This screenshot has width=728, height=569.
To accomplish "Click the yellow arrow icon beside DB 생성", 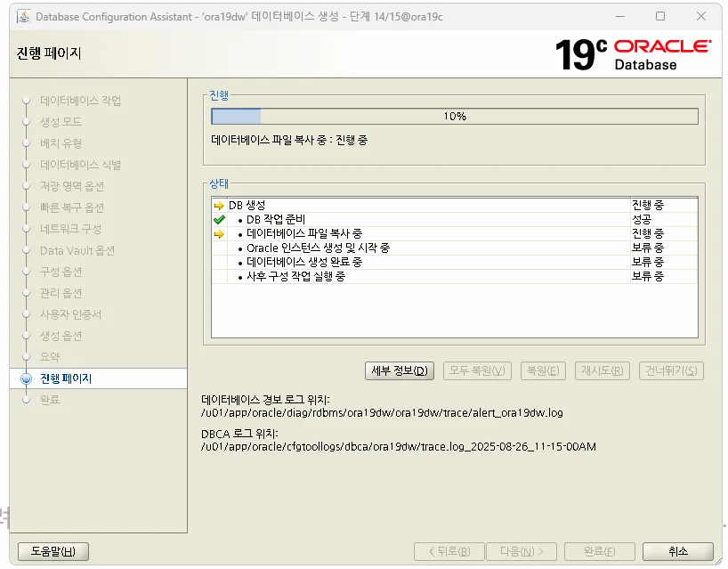I will (219, 206).
